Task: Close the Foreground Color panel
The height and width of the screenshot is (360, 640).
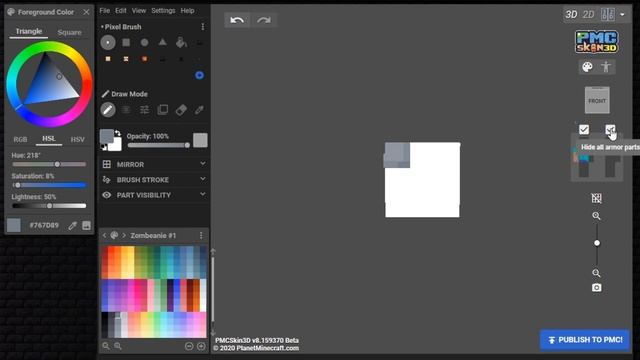Action: click(87, 12)
